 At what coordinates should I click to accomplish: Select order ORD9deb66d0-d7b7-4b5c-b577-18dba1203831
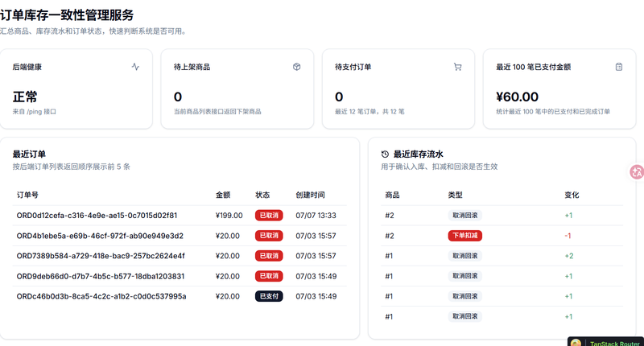tap(101, 276)
